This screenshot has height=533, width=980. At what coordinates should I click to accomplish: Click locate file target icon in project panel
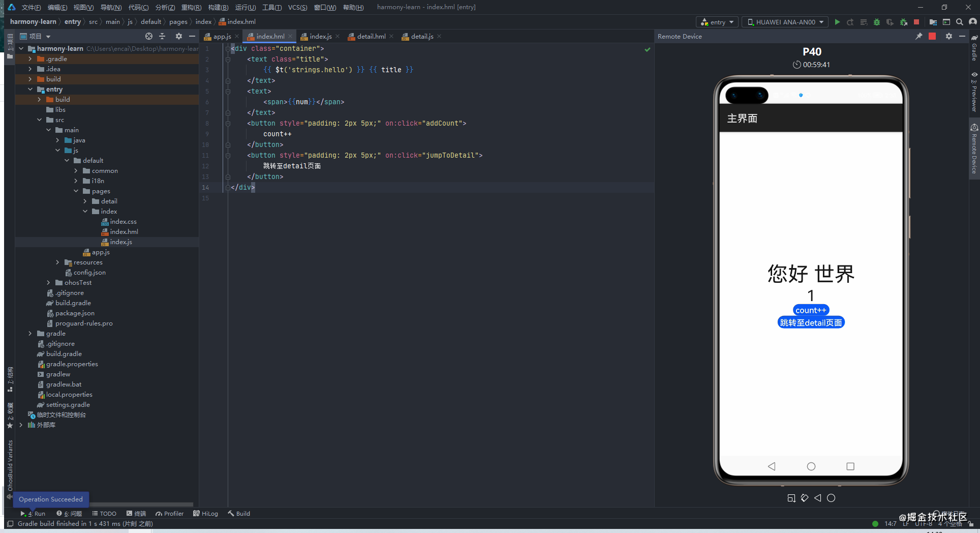(x=148, y=36)
